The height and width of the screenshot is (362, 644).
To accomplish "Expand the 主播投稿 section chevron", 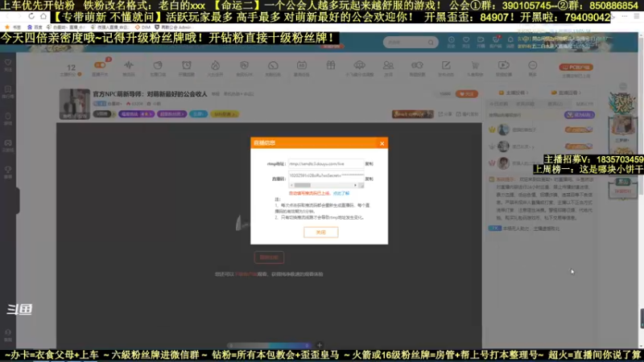I will coord(527,93).
